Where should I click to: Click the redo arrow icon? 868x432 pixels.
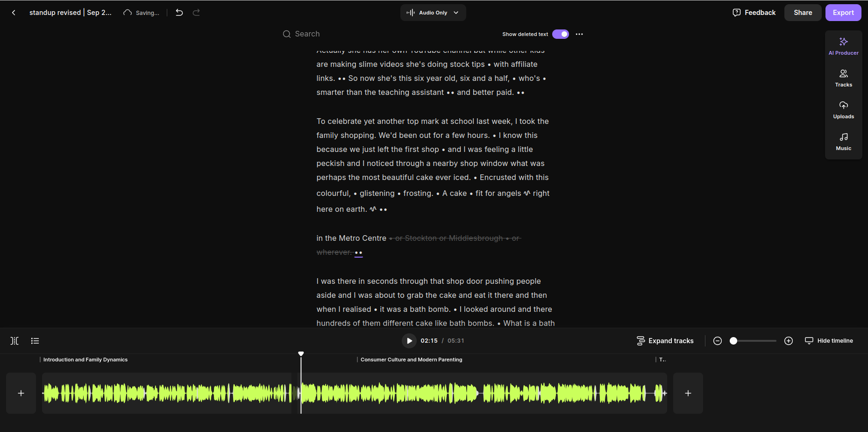tap(196, 13)
